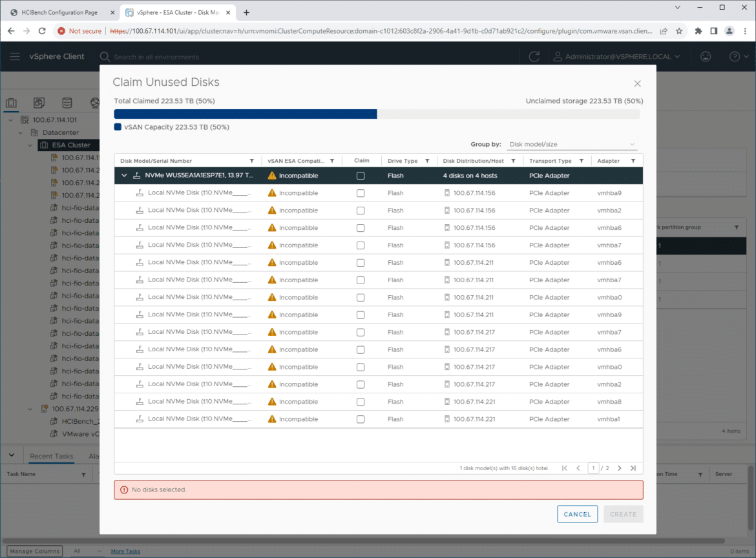The width and height of the screenshot is (756, 558).
Task: Click the warning icon on the NVMe WUS5EA1A1ESP7E1 row
Action: [272, 176]
